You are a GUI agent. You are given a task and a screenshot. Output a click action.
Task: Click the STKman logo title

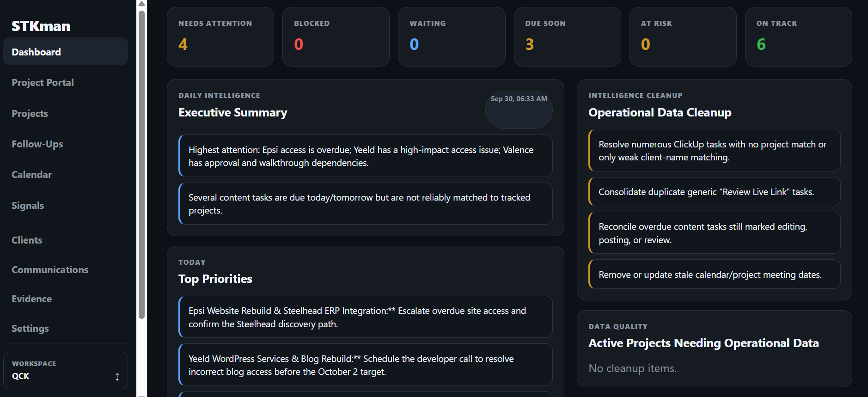tap(41, 26)
